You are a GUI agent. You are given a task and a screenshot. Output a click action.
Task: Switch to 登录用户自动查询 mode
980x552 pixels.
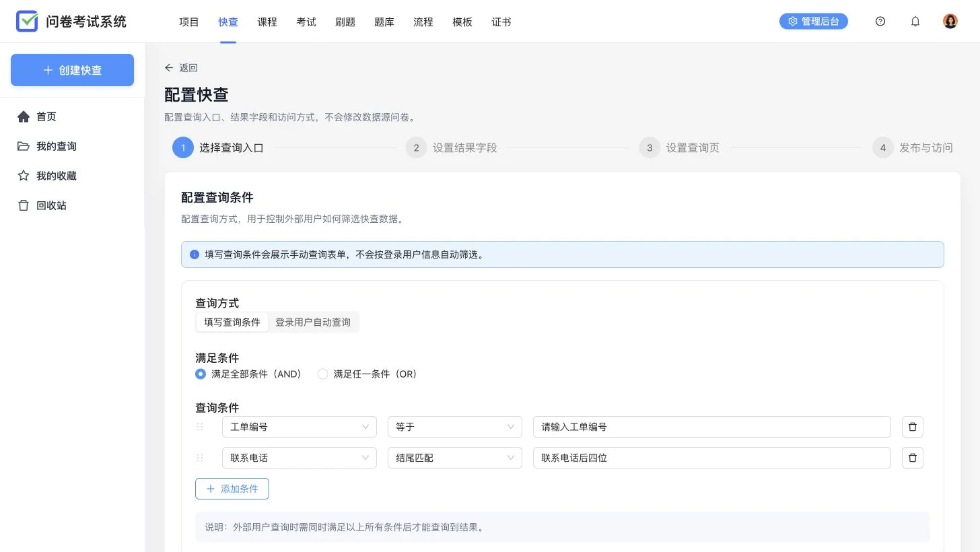click(x=313, y=322)
